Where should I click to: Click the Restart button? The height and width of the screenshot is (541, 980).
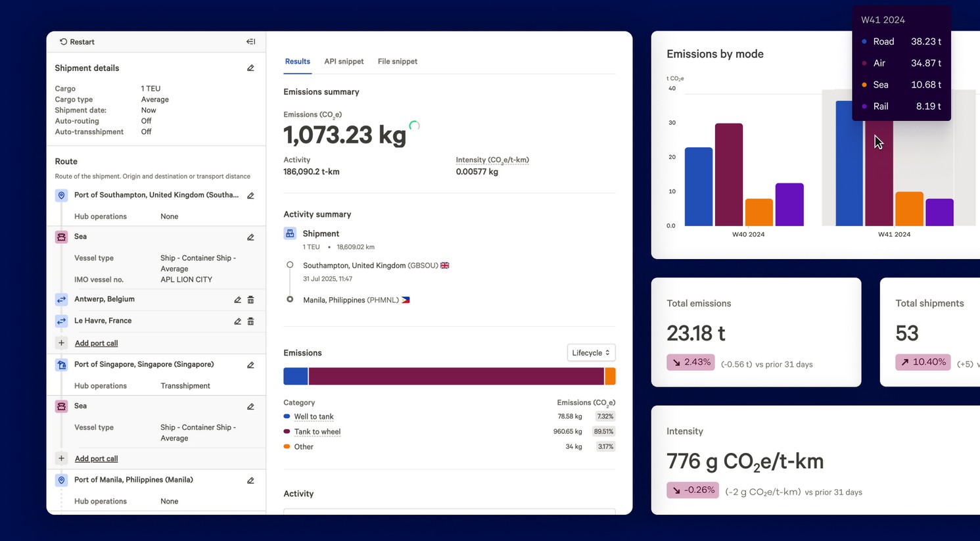pyautogui.click(x=77, y=42)
